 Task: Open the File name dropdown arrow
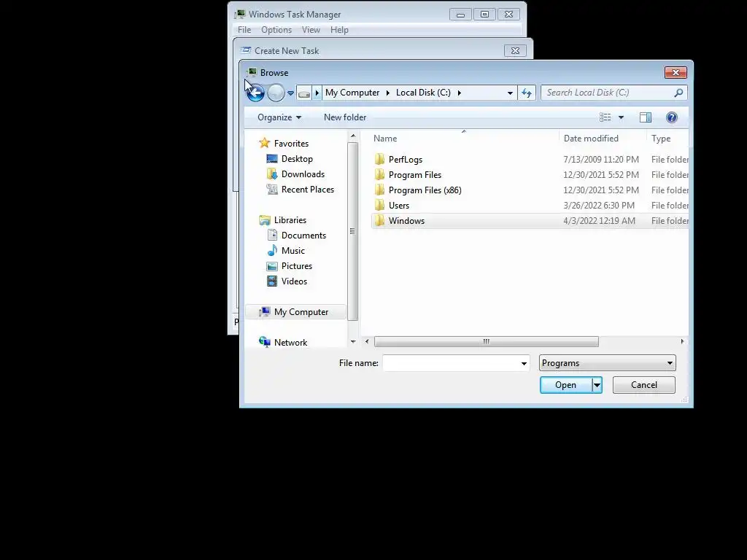coord(524,363)
